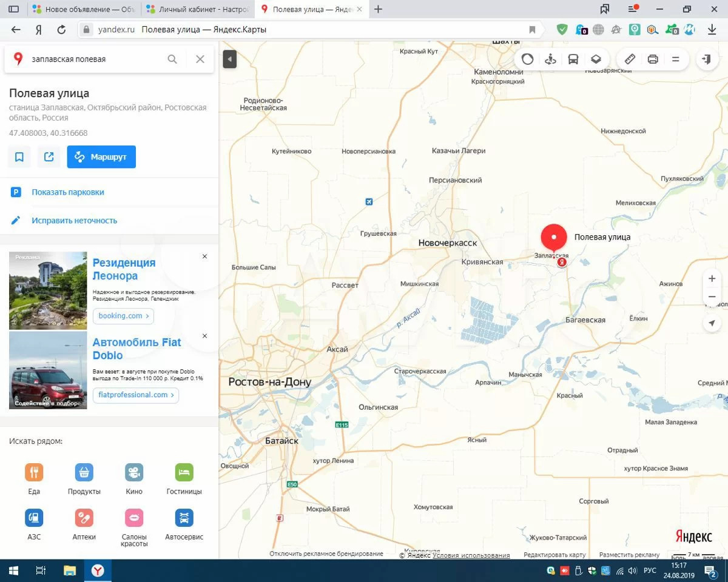The height and width of the screenshot is (582, 728).
Task: Click the Fiat Doblo ad car thumbnail
Action: point(48,370)
